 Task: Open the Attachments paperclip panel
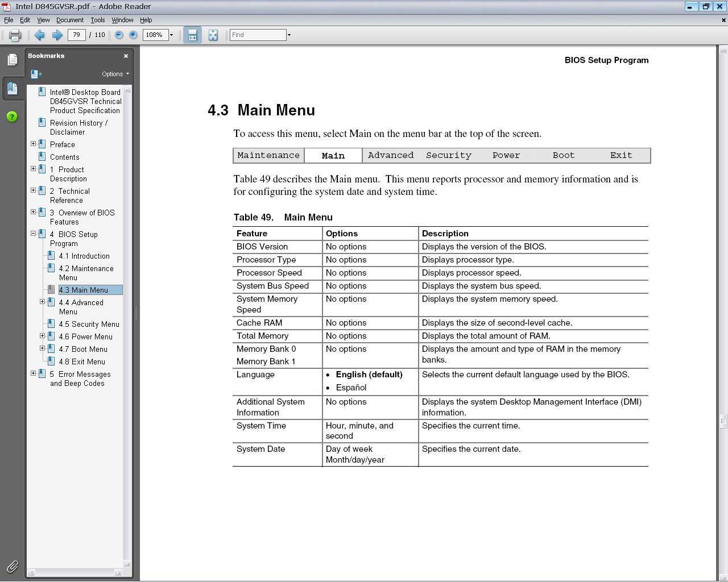[12, 566]
